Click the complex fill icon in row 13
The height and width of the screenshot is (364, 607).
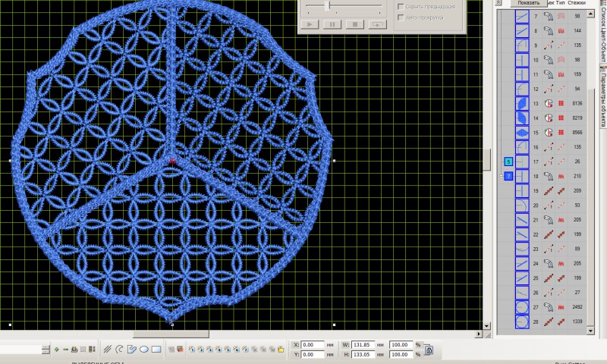coord(548,103)
